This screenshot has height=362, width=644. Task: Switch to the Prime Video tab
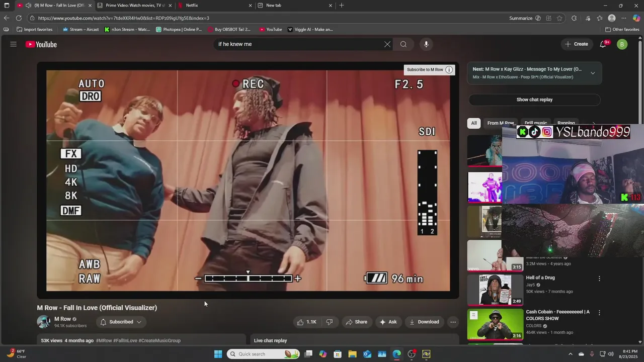135,6
